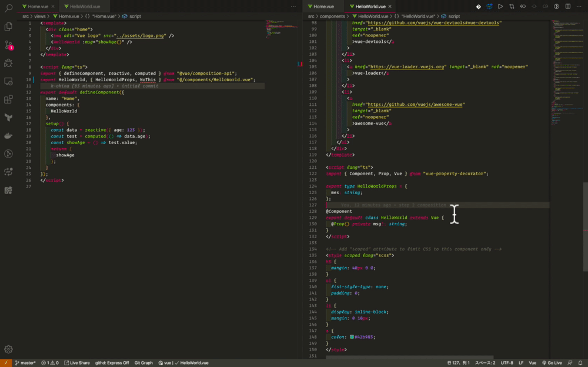Click line number 127 in right editor
588x367 pixels.
[x=313, y=205]
